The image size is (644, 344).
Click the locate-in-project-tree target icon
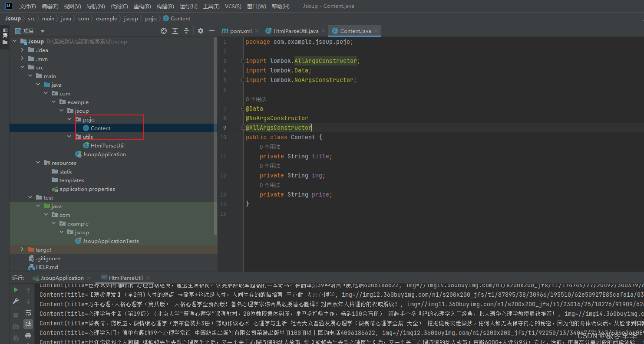click(x=164, y=31)
